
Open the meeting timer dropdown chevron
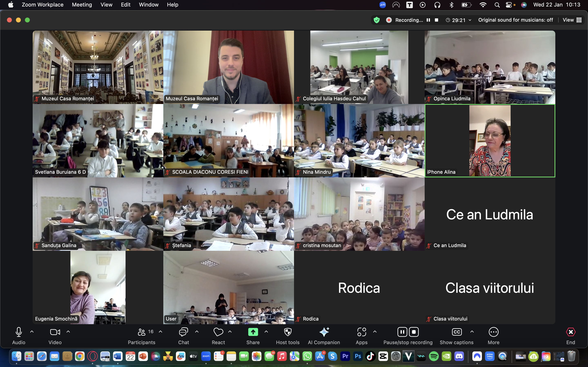[470, 20]
